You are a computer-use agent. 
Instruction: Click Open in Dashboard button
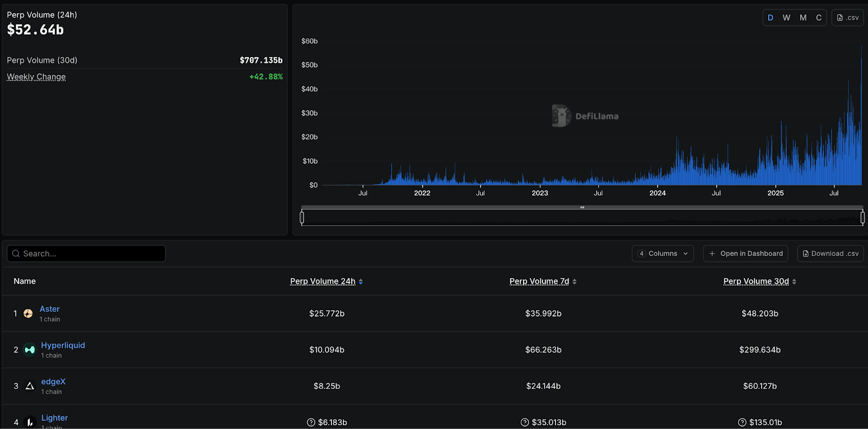pyautogui.click(x=746, y=254)
